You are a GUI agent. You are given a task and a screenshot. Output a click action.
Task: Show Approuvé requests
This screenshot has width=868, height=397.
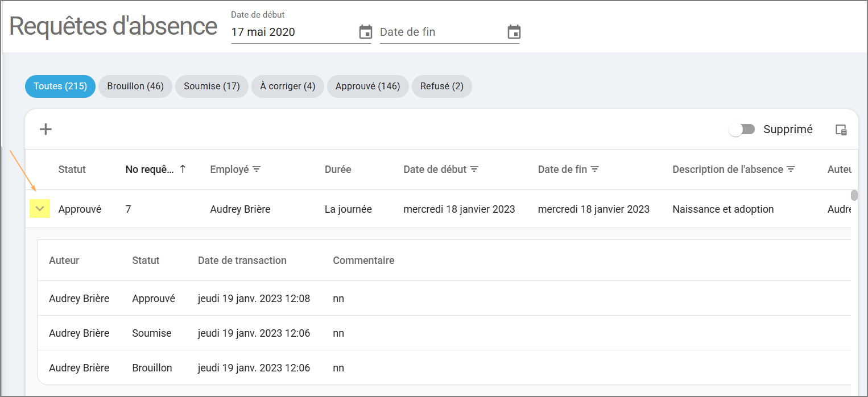pyautogui.click(x=368, y=86)
